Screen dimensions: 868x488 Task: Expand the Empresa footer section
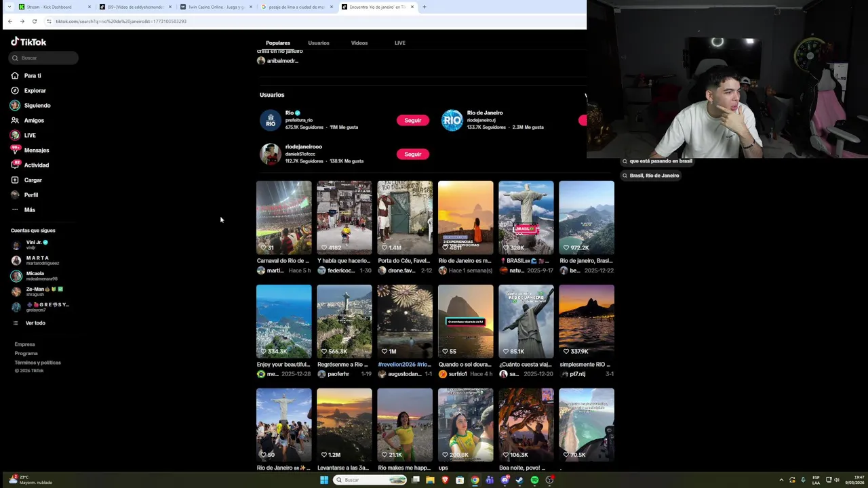tap(25, 344)
